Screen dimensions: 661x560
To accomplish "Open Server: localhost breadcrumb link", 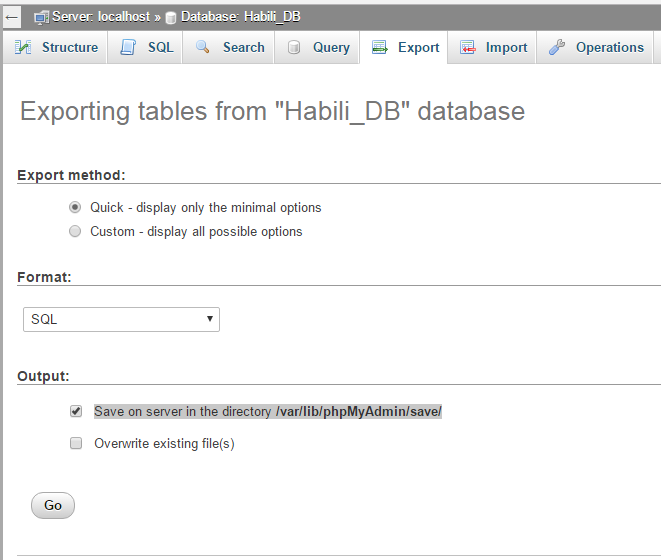I will (100, 17).
